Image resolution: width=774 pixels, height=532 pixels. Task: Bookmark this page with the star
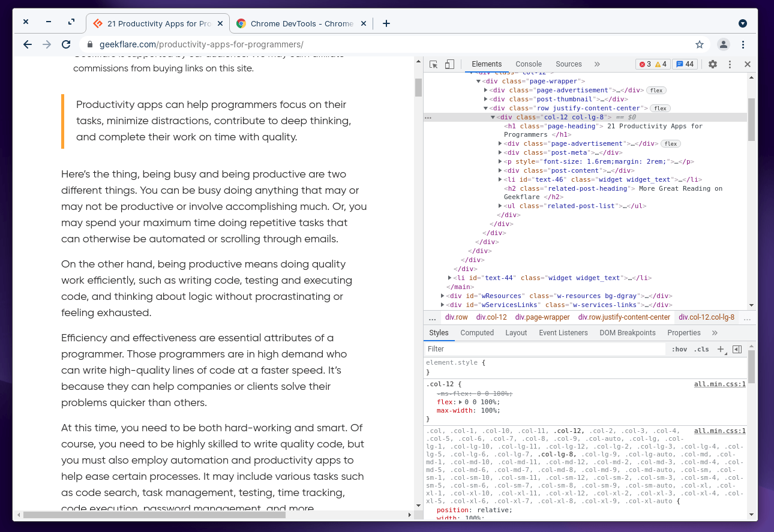[x=700, y=44]
